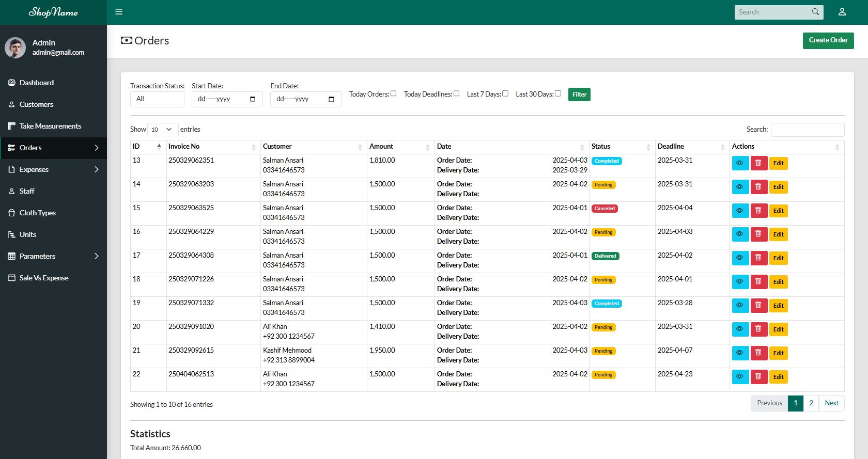This screenshot has width=868, height=459.
Task: Open the Show entries count dropdown
Action: 163,130
